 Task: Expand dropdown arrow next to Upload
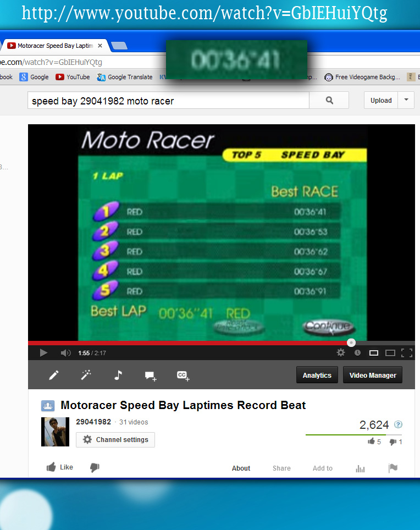[x=406, y=100]
